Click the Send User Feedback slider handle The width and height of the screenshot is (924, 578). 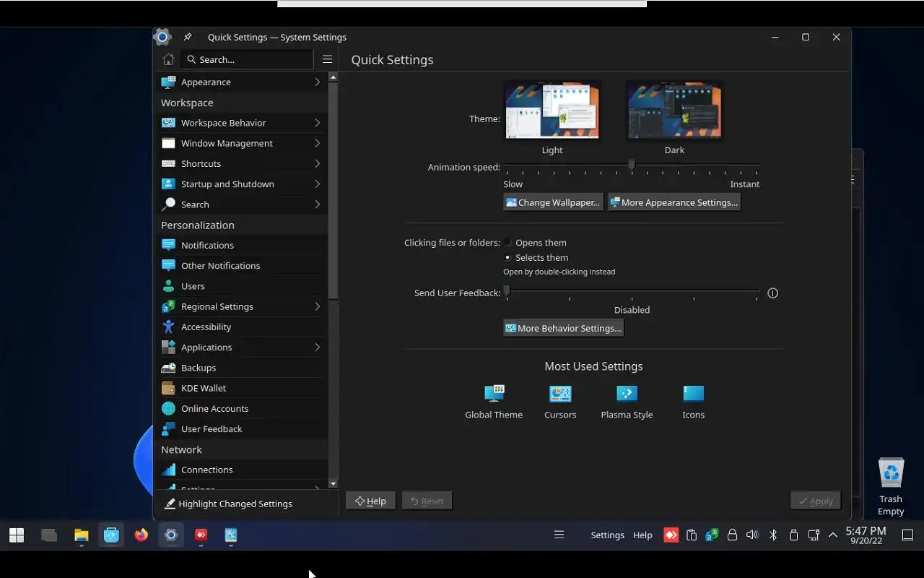[507, 291]
